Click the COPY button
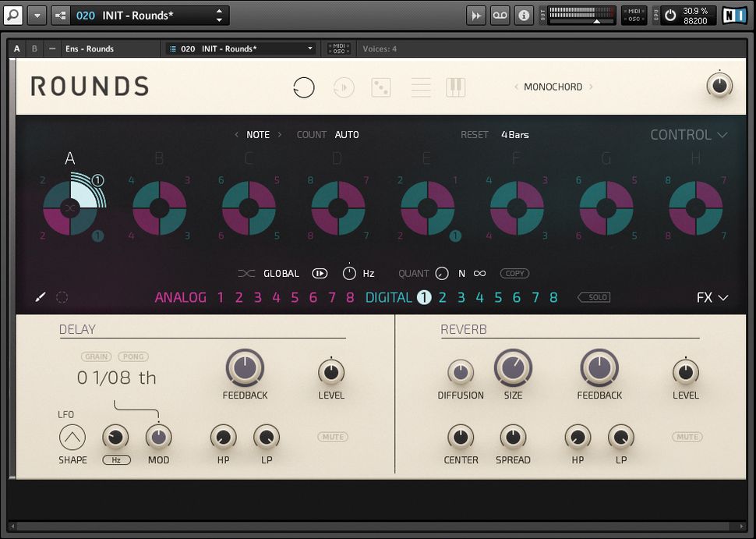This screenshot has height=539, width=756. point(514,273)
